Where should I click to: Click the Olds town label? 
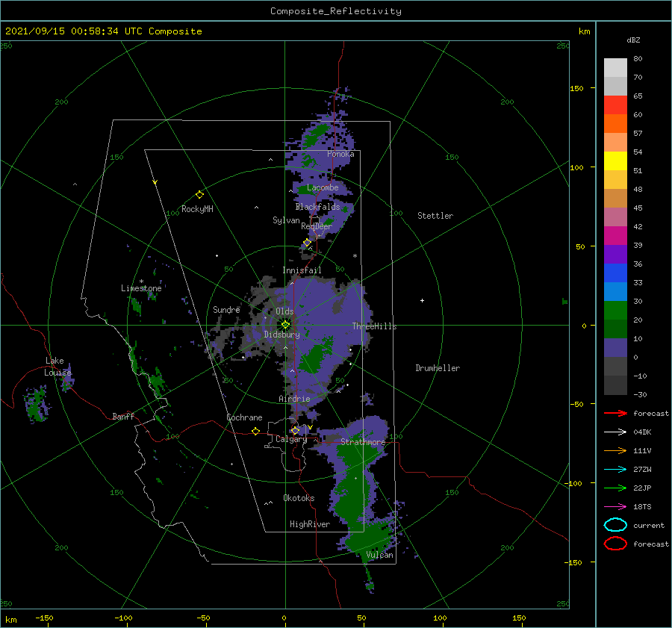(284, 311)
